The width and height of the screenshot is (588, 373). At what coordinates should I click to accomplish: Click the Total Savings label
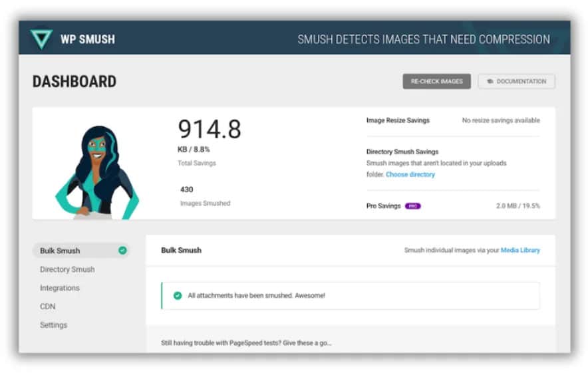[x=196, y=163]
